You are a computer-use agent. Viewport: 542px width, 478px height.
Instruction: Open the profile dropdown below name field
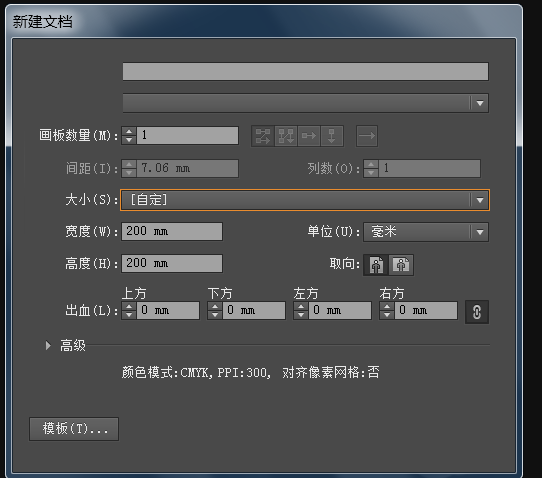point(306,103)
